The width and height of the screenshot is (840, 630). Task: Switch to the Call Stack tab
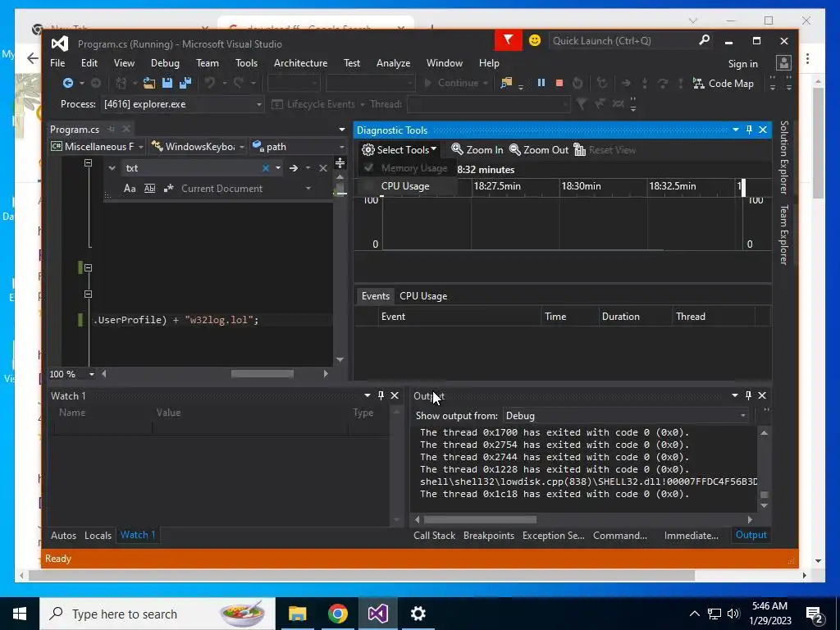coord(435,535)
